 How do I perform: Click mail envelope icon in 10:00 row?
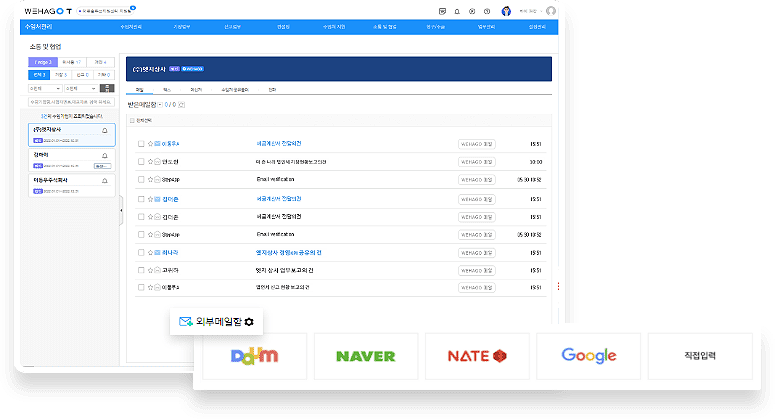(x=157, y=162)
